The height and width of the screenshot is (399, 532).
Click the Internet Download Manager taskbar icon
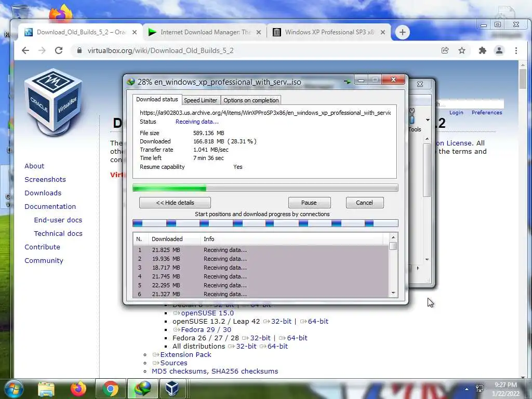coord(142,389)
